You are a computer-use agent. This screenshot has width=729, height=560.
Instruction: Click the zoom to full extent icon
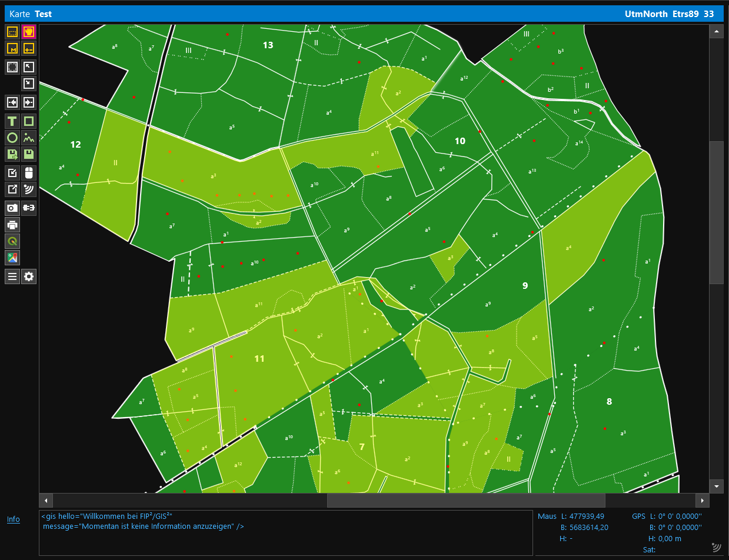(x=12, y=67)
